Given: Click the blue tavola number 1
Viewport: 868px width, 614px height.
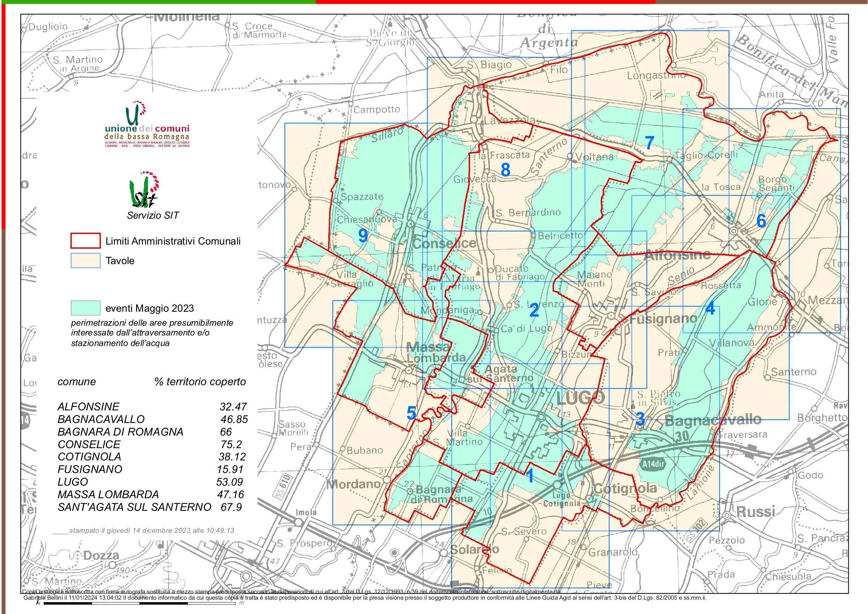Looking at the screenshot, I should pyautogui.click(x=530, y=476).
